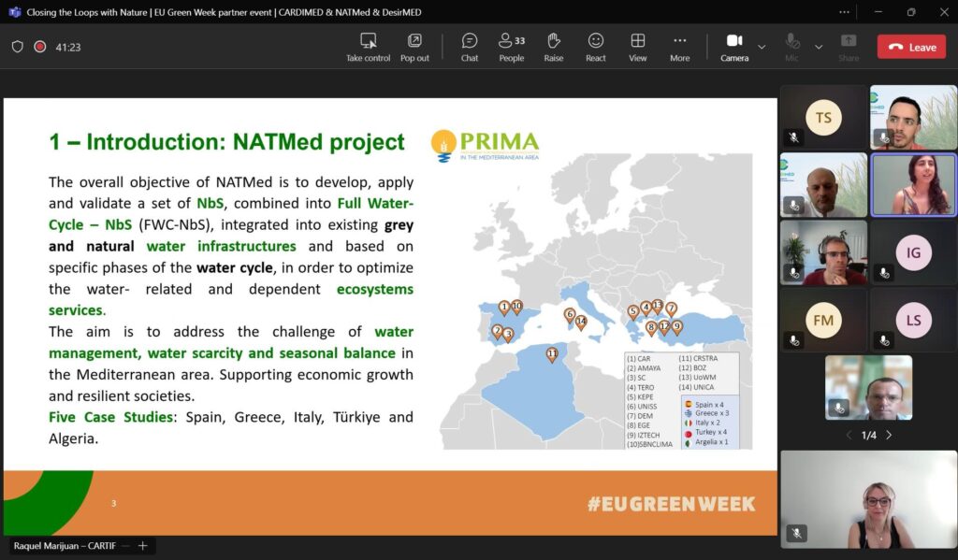Select the man with headset video tile
Screen dimensions: 958x560
coord(823,252)
